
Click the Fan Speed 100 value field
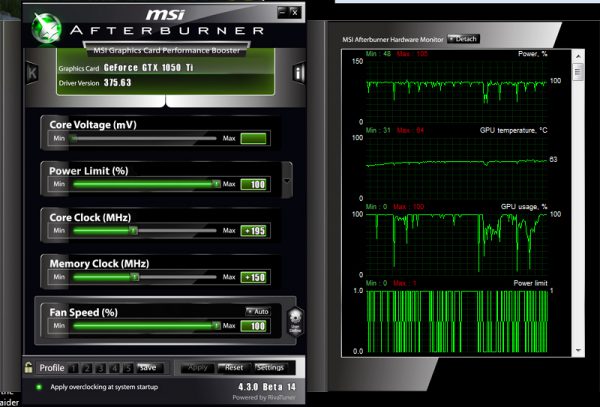click(253, 326)
